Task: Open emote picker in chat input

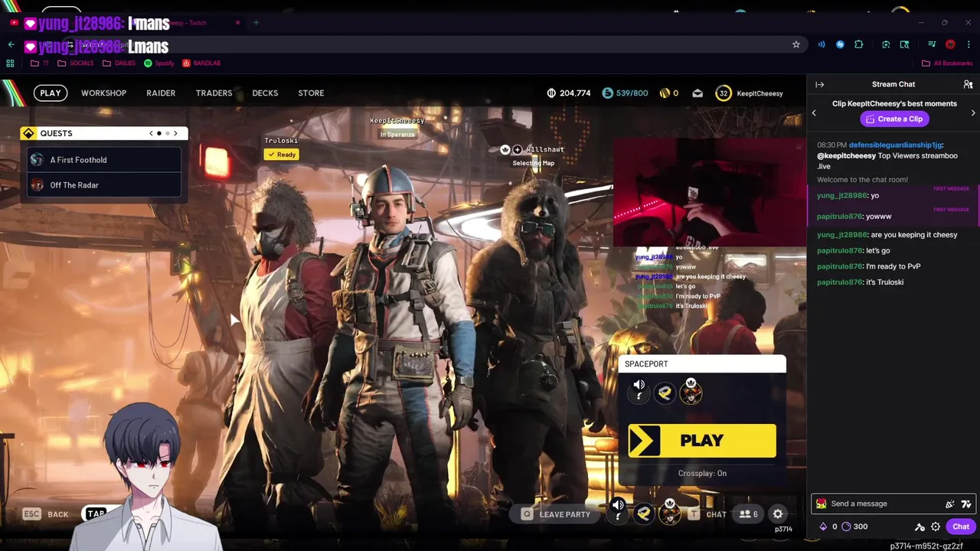Action: (965, 504)
